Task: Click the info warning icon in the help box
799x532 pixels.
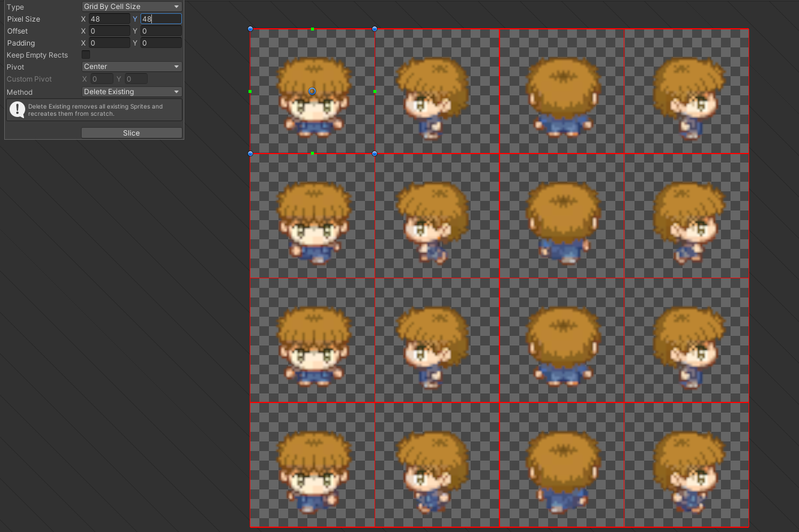Action: coord(17,110)
